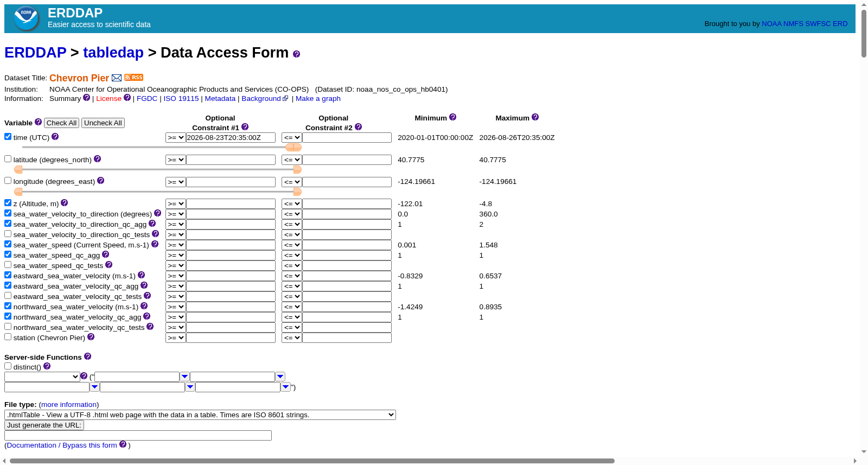Show help tooltip for License
This screenshot has height=465, width=868.
(x=127, y=98)
